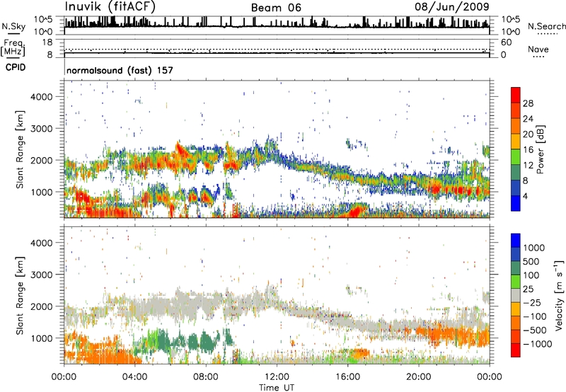Click the Freq. [MHz] axis label

[x=13, y=48]
